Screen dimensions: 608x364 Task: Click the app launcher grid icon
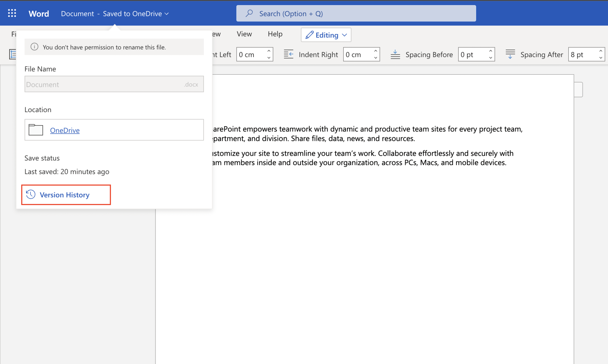pyautogui.click(x=12, y=13)
